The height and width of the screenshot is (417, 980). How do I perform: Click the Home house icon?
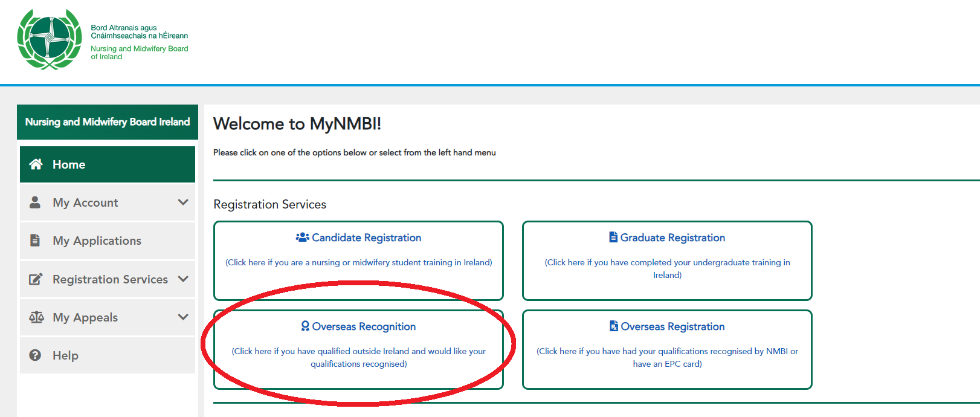tap(36, 164)
